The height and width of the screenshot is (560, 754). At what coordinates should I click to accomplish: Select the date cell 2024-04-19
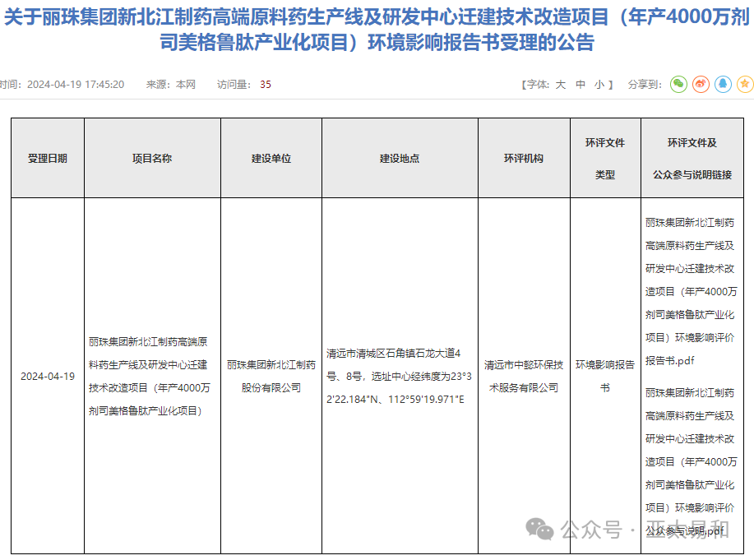48,377
